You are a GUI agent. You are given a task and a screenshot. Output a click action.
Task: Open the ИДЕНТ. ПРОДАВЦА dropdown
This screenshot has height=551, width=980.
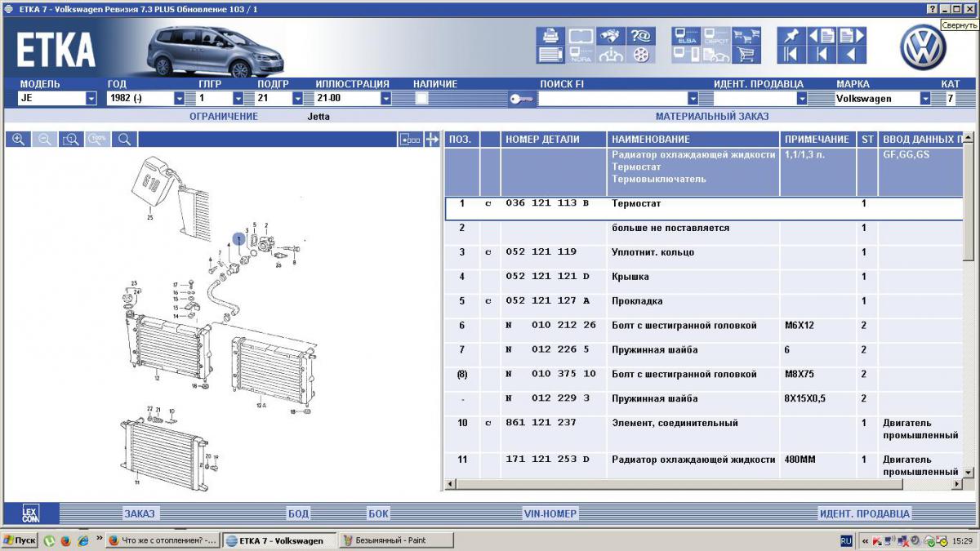point(802,99)
